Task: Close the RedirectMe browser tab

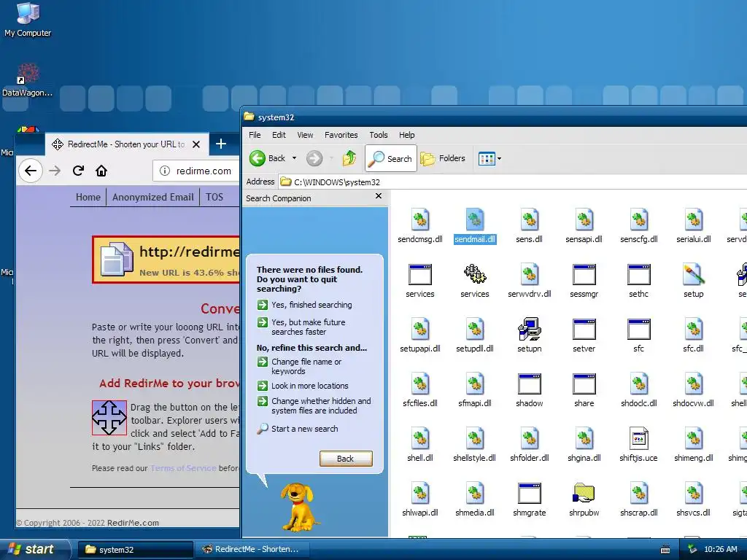Action: pos(196,144)
